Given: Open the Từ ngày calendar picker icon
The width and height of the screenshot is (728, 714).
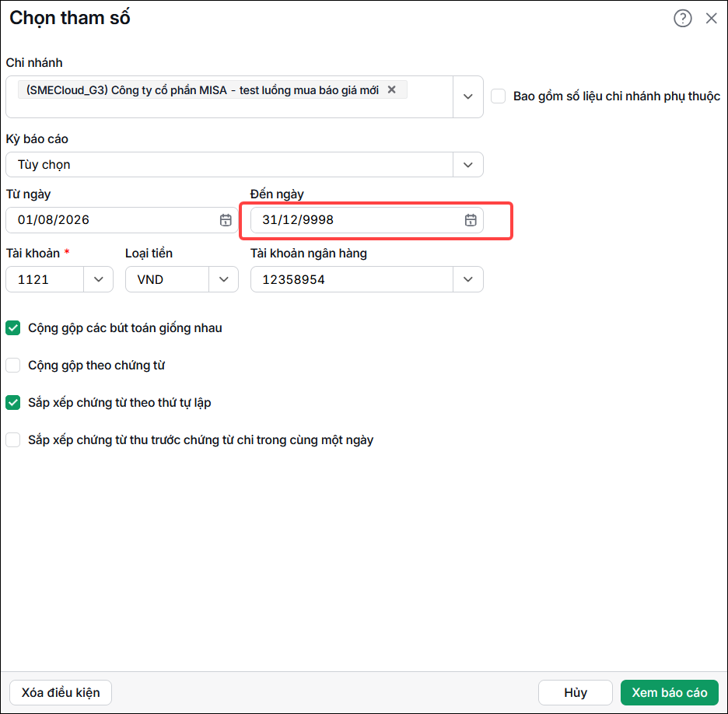Looking at the screenshot, I should (226, 220).
